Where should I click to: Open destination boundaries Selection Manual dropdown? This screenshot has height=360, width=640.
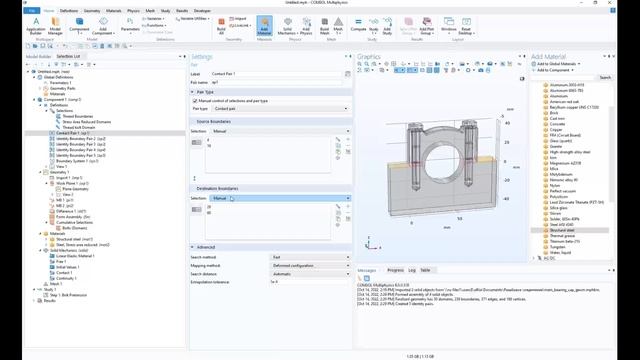pyautogui.click(x=280, y=198)
